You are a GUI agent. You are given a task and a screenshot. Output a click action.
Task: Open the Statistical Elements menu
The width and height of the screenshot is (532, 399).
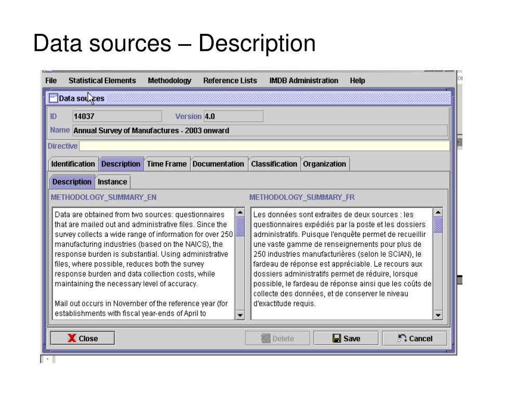[x=102, y=81]
